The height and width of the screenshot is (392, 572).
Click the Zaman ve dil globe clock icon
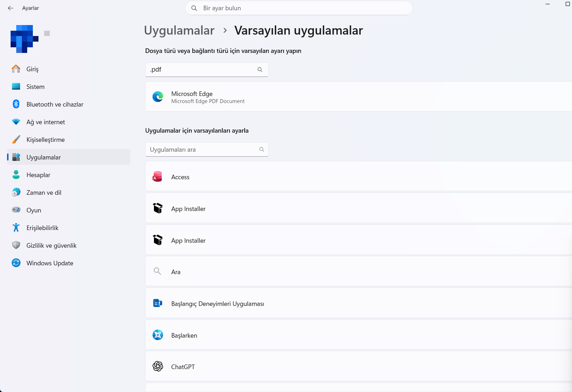pos(16,192)
